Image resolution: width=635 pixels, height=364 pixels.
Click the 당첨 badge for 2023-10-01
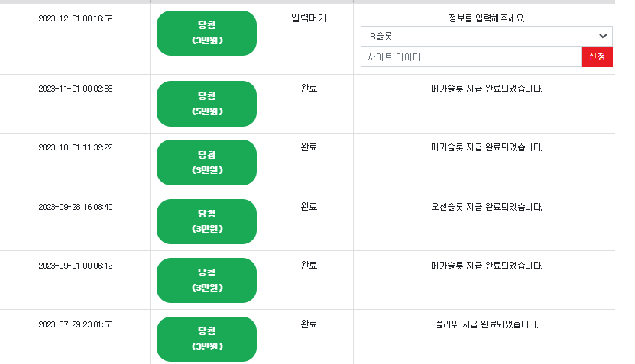click(x=206, y=163)
